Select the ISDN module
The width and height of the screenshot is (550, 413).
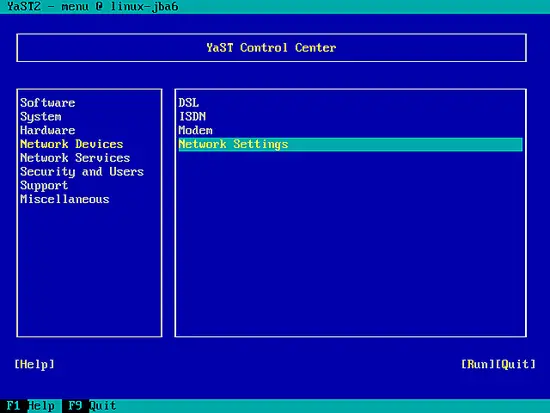[x=192, y=116]
